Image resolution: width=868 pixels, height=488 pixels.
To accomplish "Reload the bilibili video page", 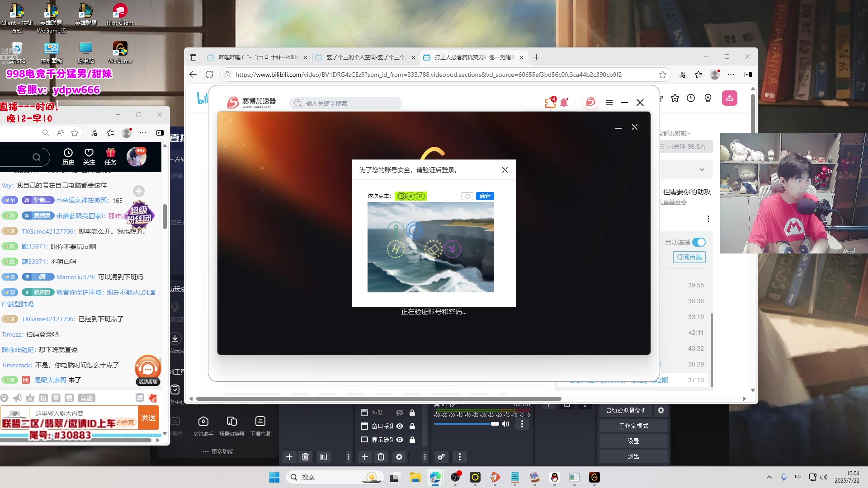I will 209,75.
